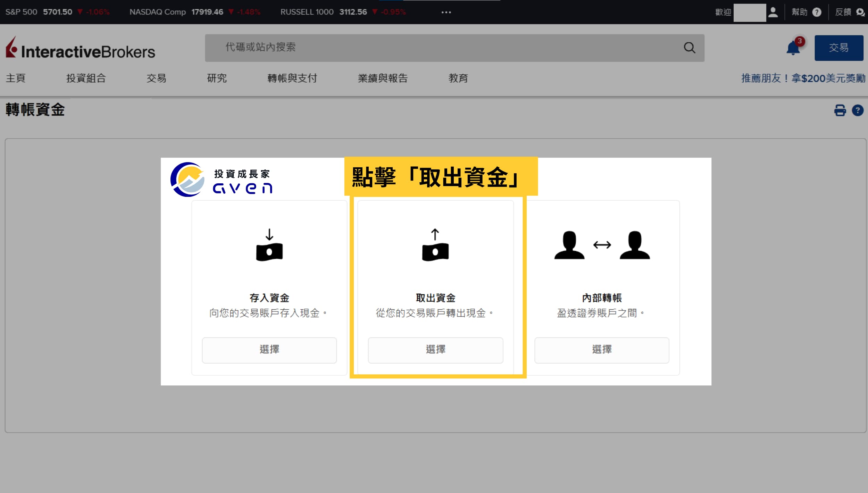This screenshot has height=493, width=868.
Task: Click the print page icon
Action: click(x=840, y=110)
